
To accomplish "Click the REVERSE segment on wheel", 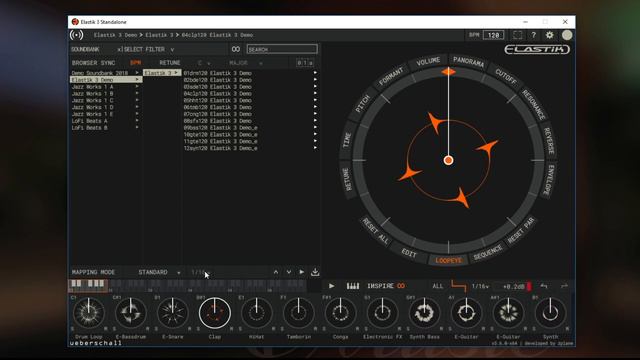I will click(x=548, y=140).
